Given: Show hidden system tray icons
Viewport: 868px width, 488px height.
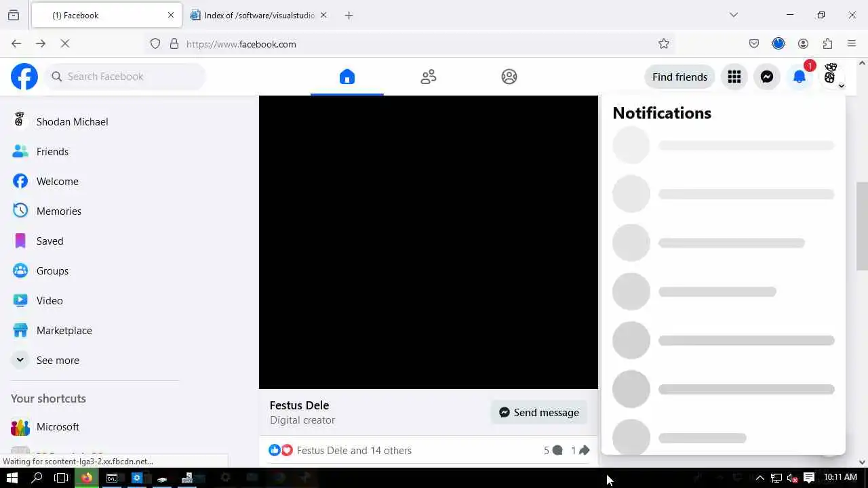Looking at the screenshot, I should tap(759, 478).
